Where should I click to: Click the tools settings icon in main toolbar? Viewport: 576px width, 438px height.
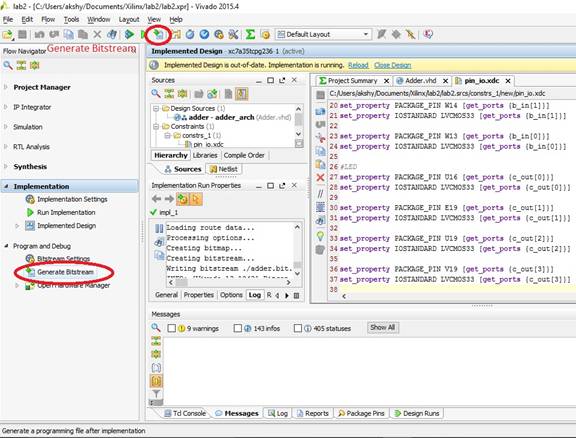[233, 35]
